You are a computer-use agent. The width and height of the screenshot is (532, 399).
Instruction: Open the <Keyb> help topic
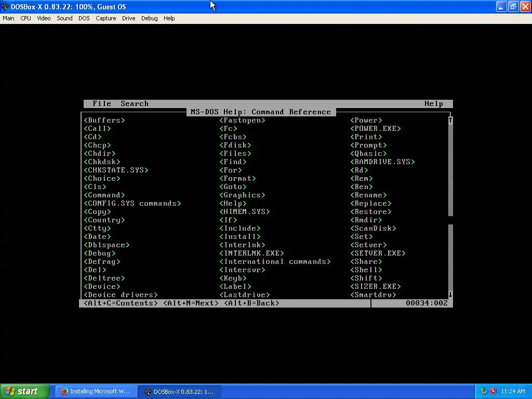(x=233, y=278)
